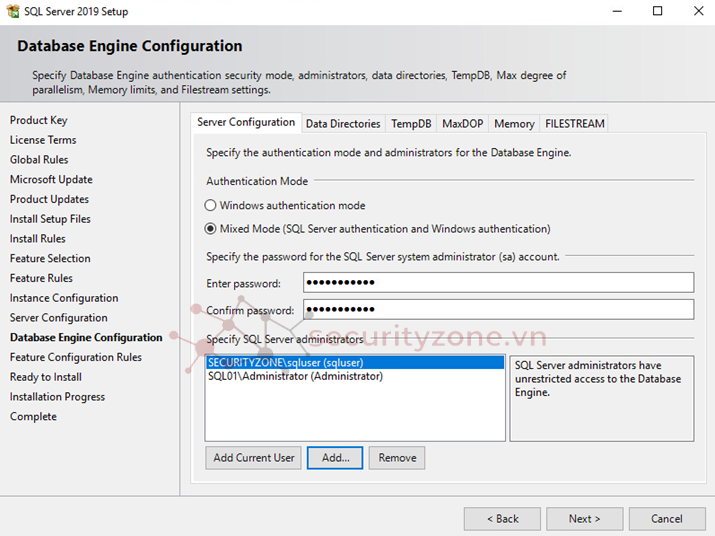715x536 pixels.
Task: Click the Add... button
Action: [335, 458]
